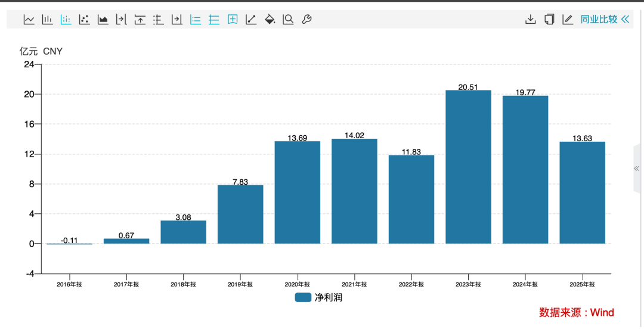Screen dimensions: 644x333
Task: Toggle 净利润 legend color swatch
Action: 303,298
